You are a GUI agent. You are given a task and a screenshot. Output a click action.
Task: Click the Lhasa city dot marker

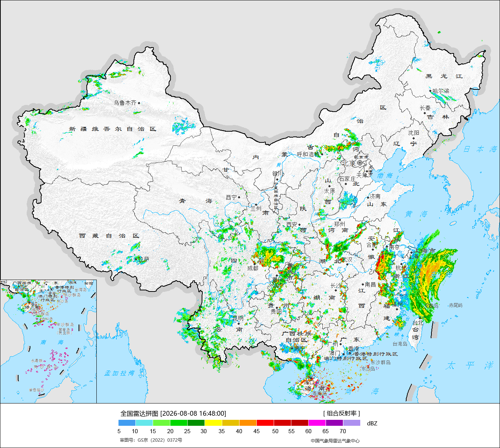click(136, 259)
